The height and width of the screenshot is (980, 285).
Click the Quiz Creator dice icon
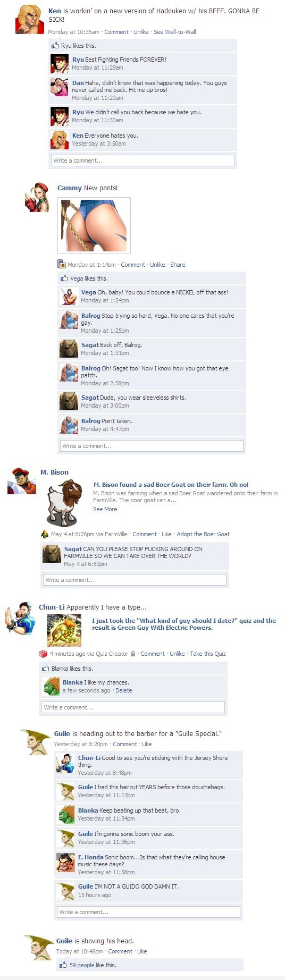(x=44, y=654)
